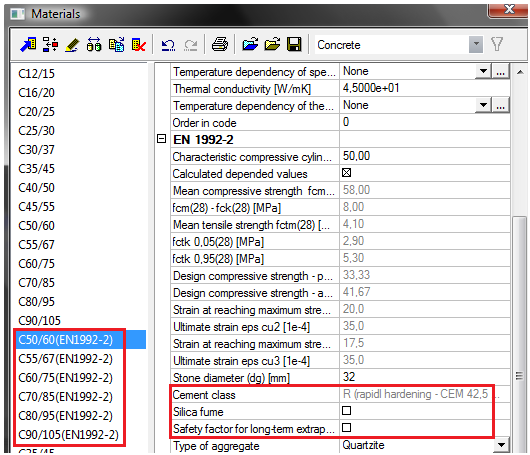The height and width of the screenshot is (455, 530).
Task: Click the properties vertical scrollbar thumb
Action: click(520, 335)
